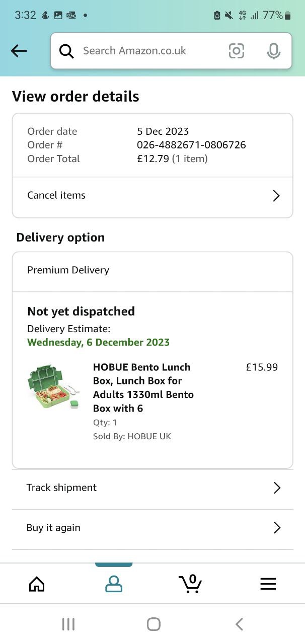Open the account profile tab
305x644 pixels.
pyautogui.click(x=114, y=584)
